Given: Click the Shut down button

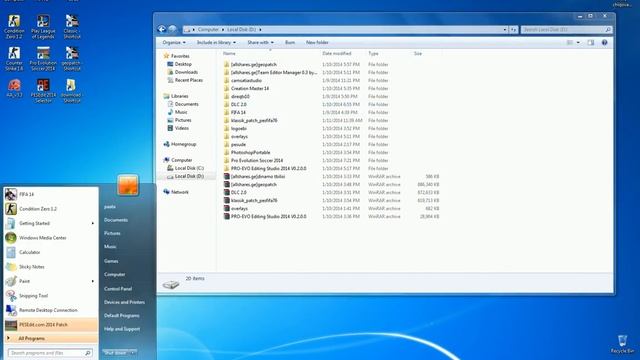Looking at the screenshot, I should pyautogui.click(x=116, y=353).
